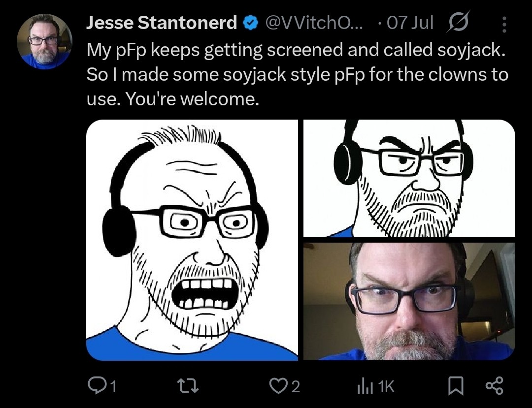Click the tweet text about soyjack pFp
The height and width of the screenshot is (408, 532).
tap(296, 74)
